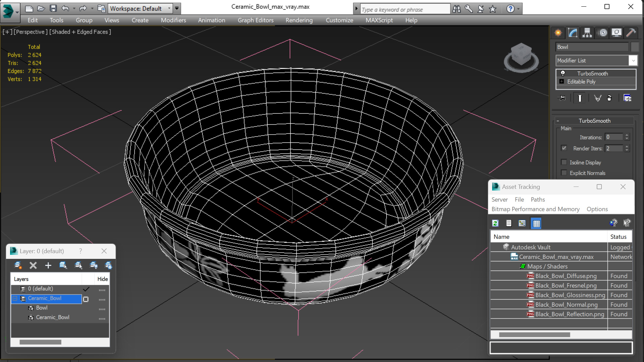
Task: Delete highlighted layer with X icon
Action: [x=33, y=266]
